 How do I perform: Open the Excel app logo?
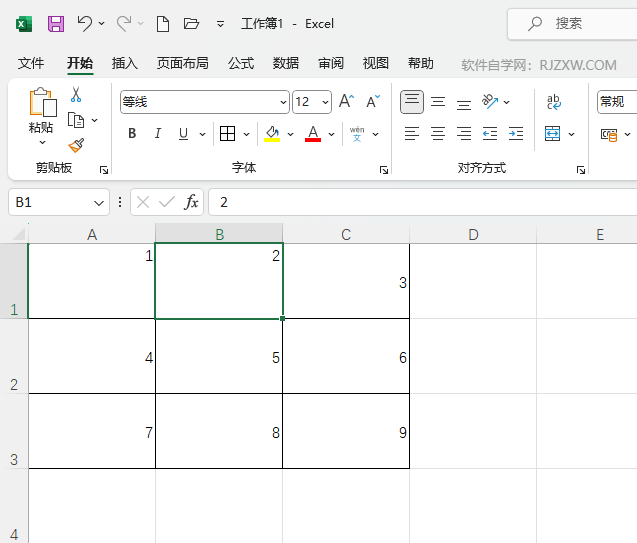click(24, 24)
